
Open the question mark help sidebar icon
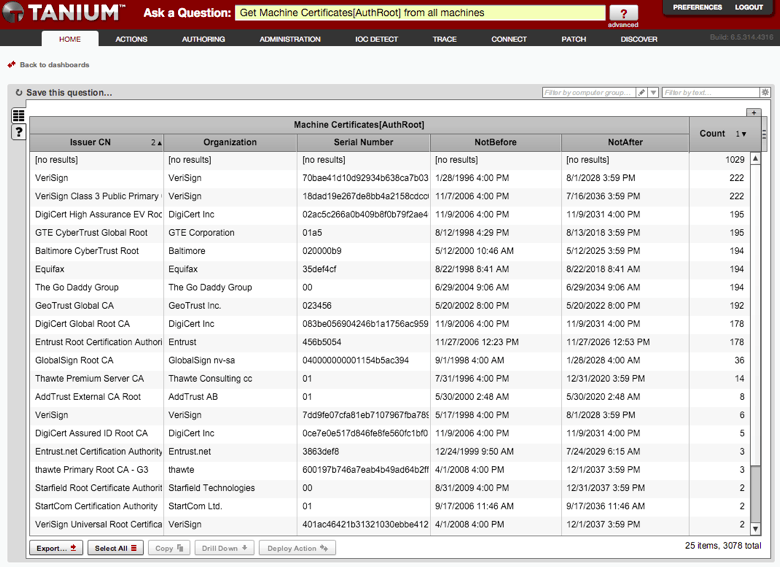click(x=18, y=132)
